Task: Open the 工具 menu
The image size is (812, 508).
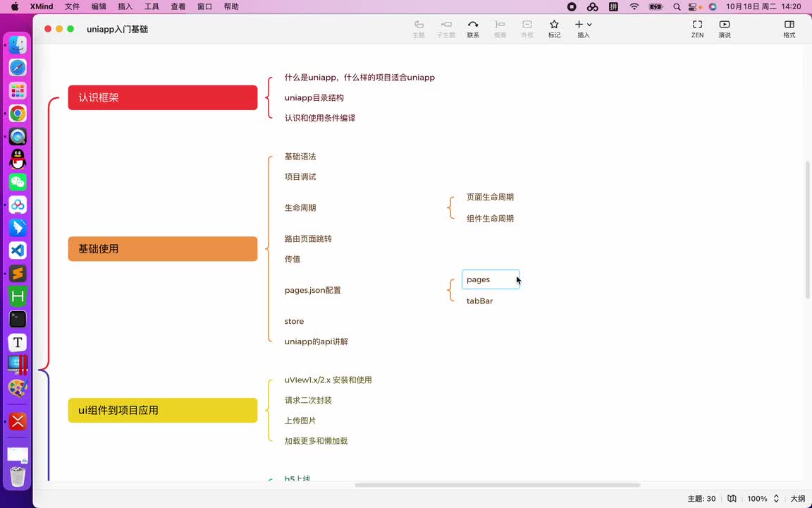Action: click(152, 7)
